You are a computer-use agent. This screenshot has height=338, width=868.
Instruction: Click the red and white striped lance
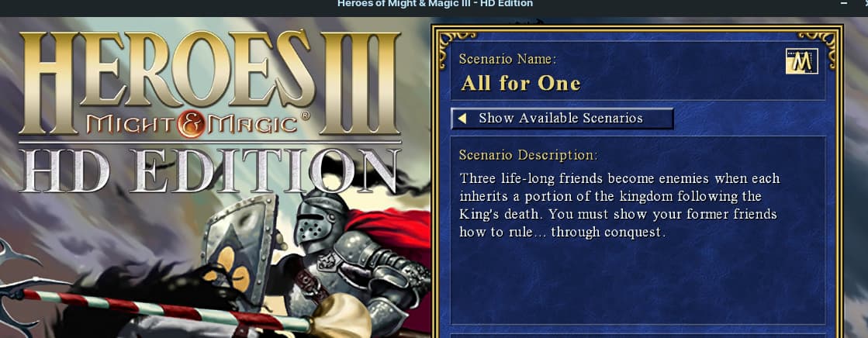tap(161, 309)
